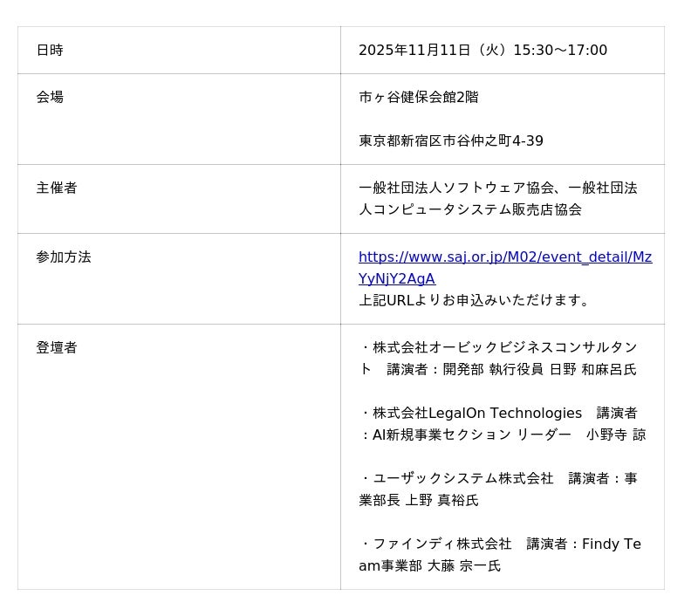This screenshot has height=616, width=698.
Task: Click the 主催者 row label
Action: [x=57, y=188]
